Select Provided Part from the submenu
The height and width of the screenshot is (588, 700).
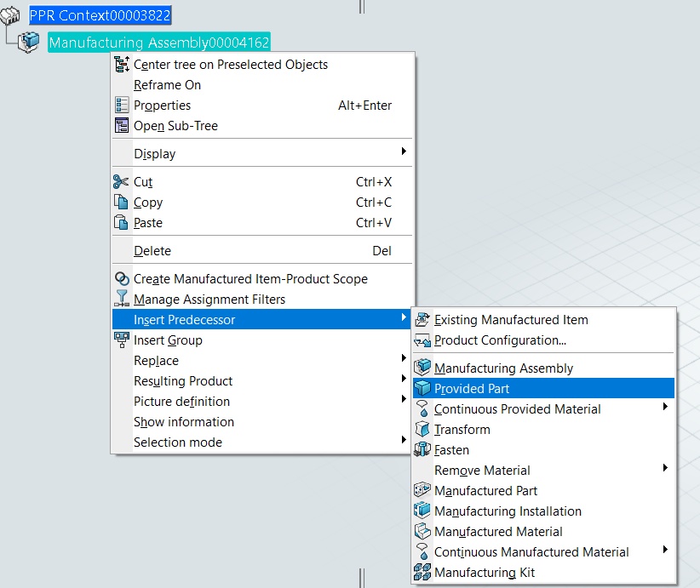point(543,389)
